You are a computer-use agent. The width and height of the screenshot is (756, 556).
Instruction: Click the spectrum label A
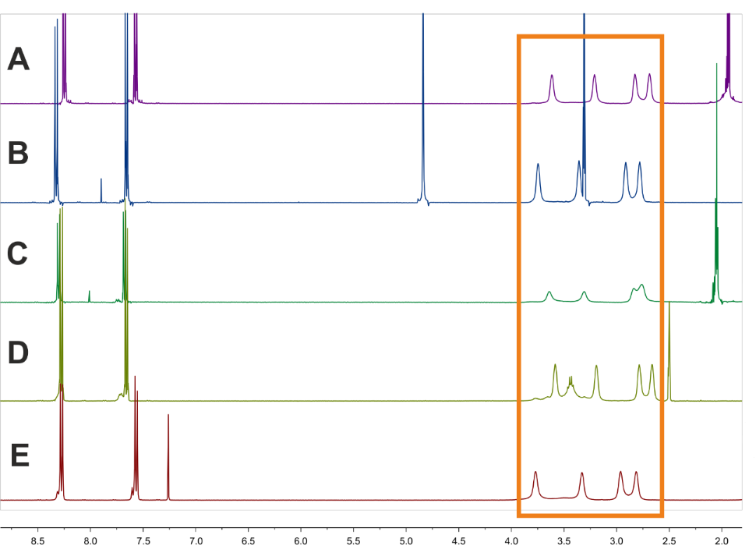[x=18, y=58]
